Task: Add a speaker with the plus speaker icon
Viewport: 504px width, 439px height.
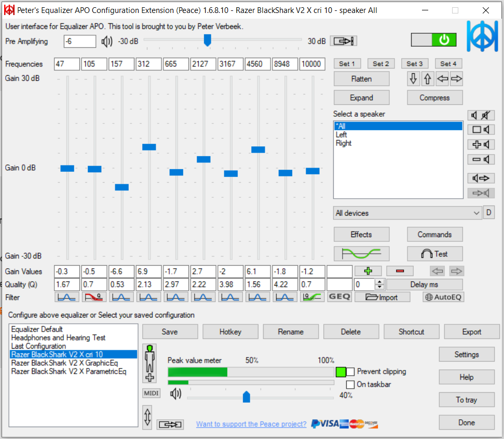Action: tap(481, 144)
